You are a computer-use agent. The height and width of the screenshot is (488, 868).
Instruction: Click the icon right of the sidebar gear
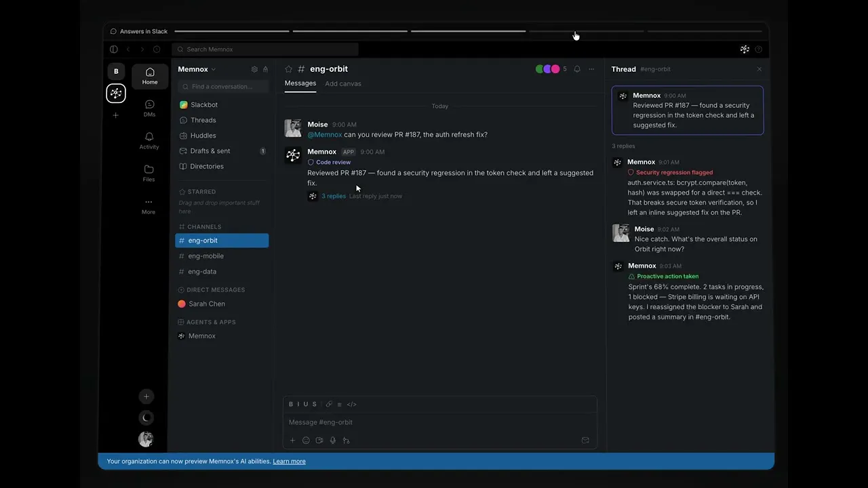tap(265, 69)
